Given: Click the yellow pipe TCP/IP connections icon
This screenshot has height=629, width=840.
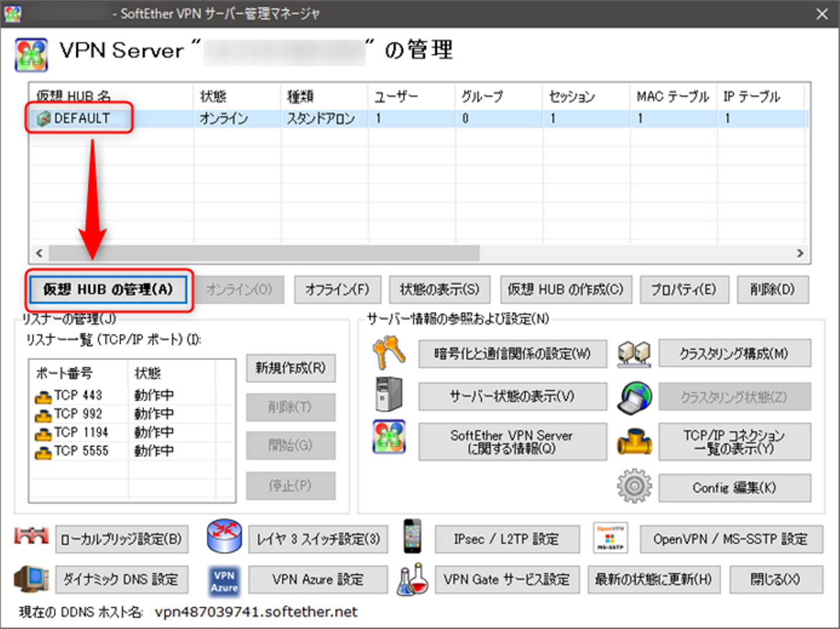Looking at the screenshot, I should (634, 442).
